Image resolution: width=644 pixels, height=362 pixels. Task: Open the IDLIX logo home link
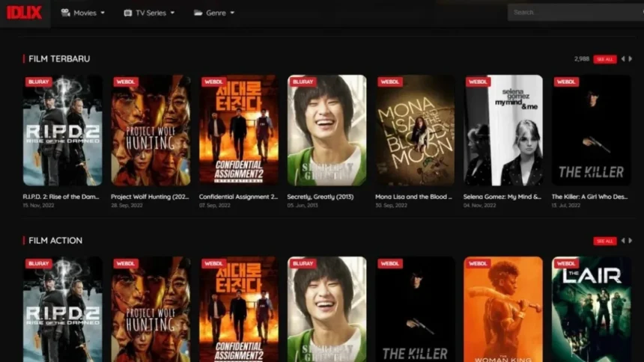click(x=25, y=13)
